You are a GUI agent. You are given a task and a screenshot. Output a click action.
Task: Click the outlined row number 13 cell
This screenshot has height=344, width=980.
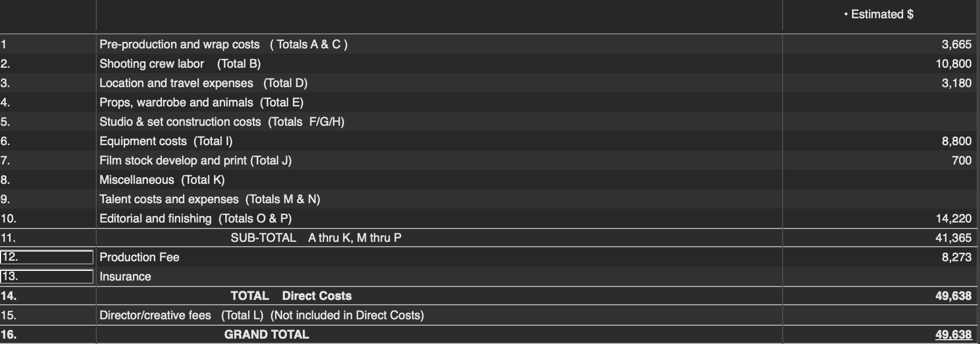coord(47,276)
